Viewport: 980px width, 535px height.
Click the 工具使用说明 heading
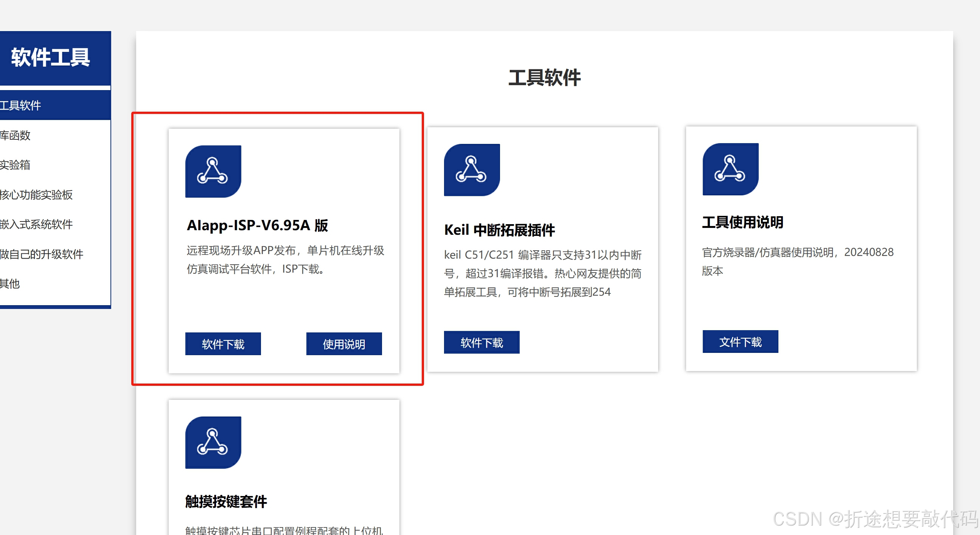742,222
